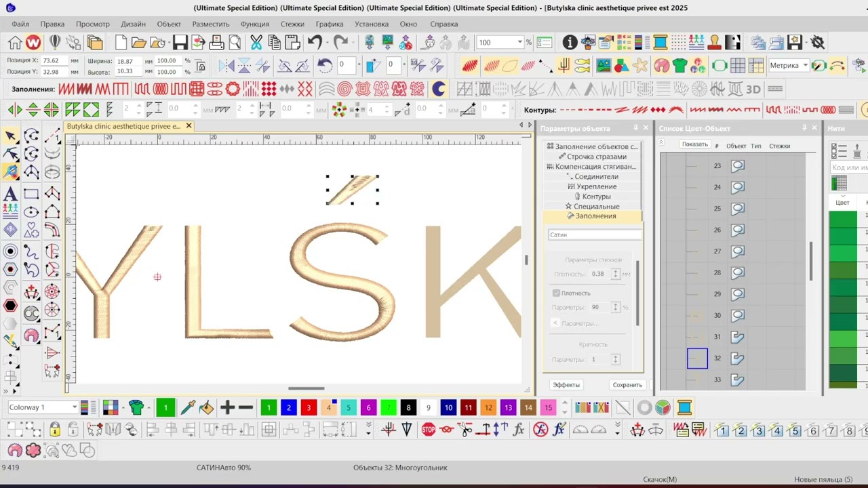Image resolution: width=868 pixels, height=488 pixels.
Task: Cut the selection with the scissors icon
Action: coord(256,43)
